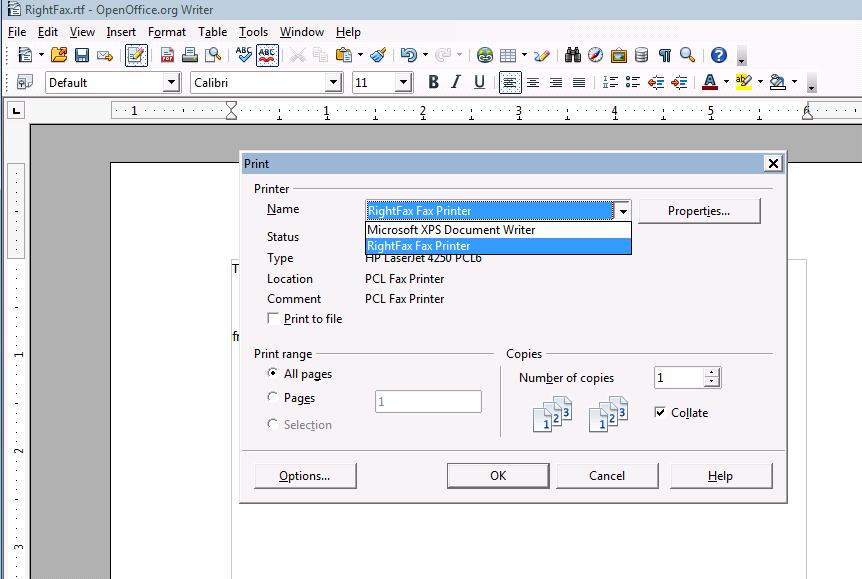Expand the printer Name dropdown arrow
This screenshot has height=579, width=862.
[623, 211]
